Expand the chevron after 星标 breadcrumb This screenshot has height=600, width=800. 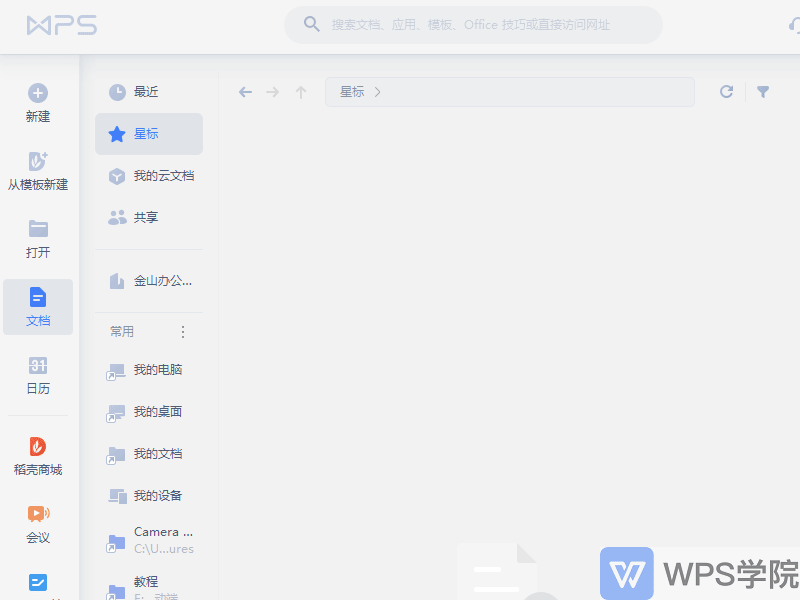(377, 91)
